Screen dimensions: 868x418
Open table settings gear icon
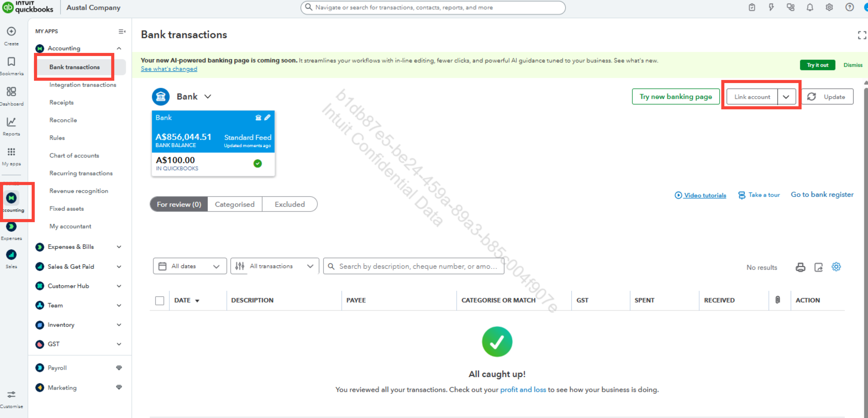836,267
